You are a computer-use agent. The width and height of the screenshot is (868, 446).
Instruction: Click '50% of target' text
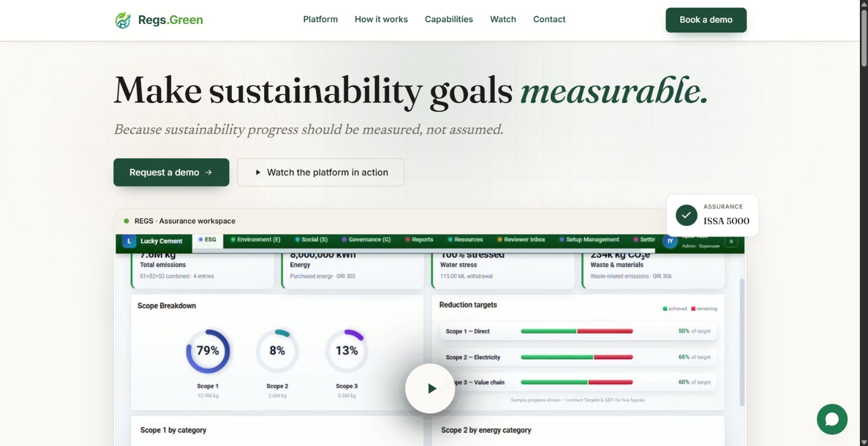(x=694, y=331)
